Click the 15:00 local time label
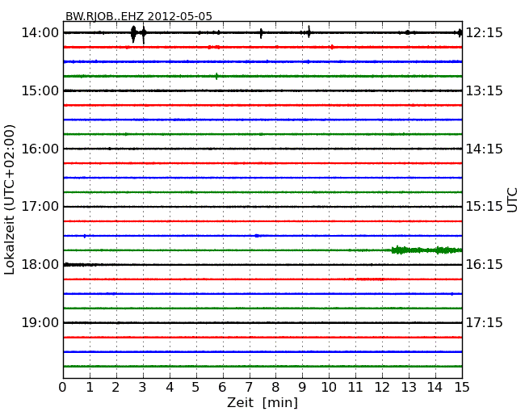Image resolution: width=525 pixels, height=420 pixels. tap(40, 90)
